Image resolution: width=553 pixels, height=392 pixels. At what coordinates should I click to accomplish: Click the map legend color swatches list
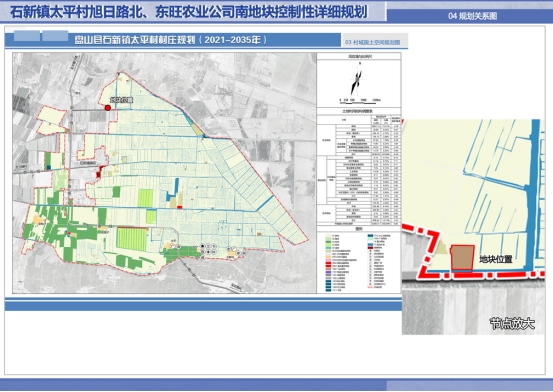point(359,262)
